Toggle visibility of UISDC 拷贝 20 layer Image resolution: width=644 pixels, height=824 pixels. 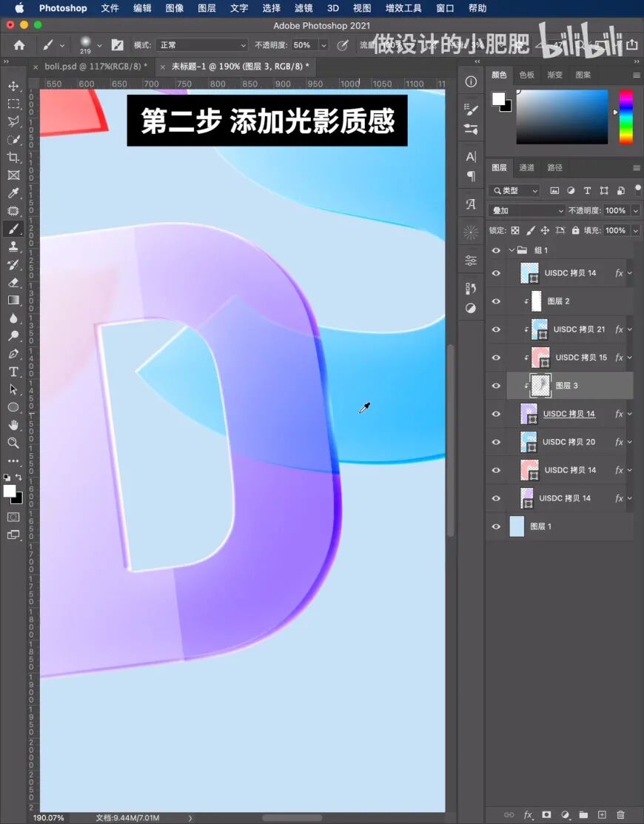pos(496,442)
